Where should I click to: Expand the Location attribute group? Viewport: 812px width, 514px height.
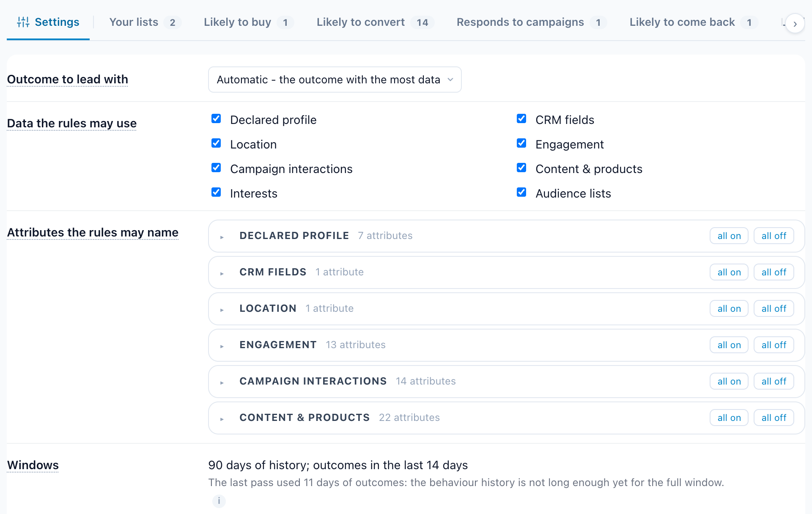[222, 310]
